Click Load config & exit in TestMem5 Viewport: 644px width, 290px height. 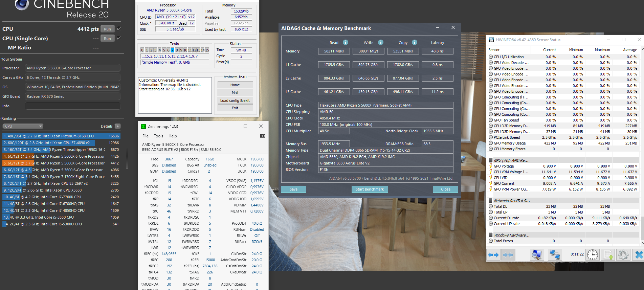click(x=235, y=101)
